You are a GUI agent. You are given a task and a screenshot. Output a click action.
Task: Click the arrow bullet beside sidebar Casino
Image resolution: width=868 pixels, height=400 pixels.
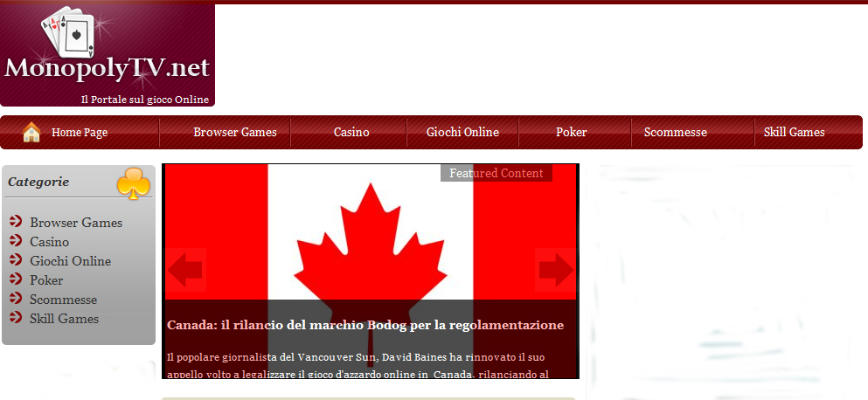coord(16,241)
